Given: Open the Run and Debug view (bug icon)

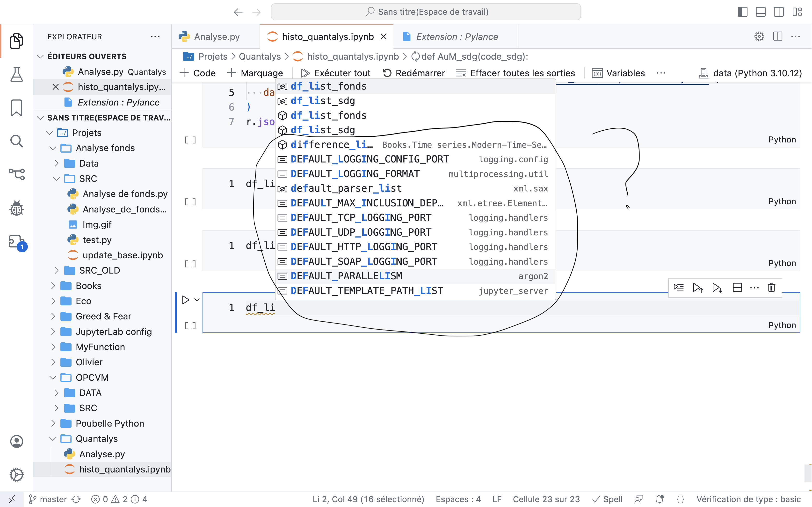Looking at the screenshot, I should [x=16, y=208].
